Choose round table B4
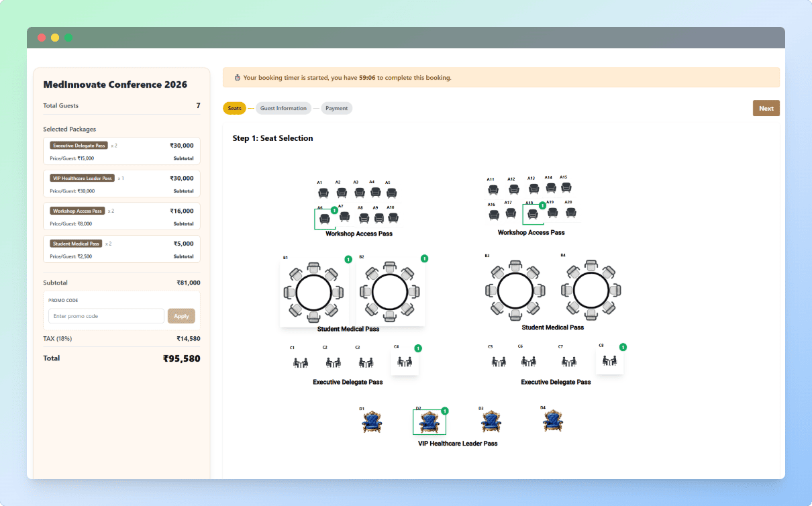Screen dimensions: 812x506 (x=591, y=291)
